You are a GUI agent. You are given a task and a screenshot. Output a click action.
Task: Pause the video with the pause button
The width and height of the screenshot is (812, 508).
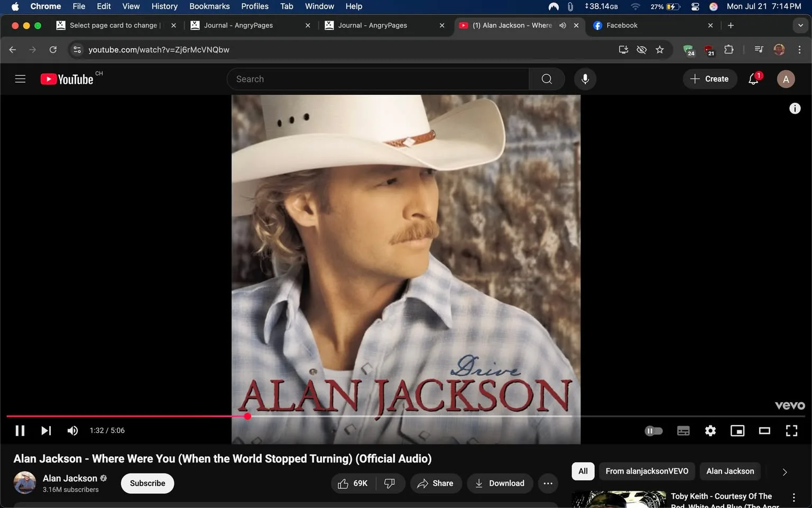click(x=20, y=431)
